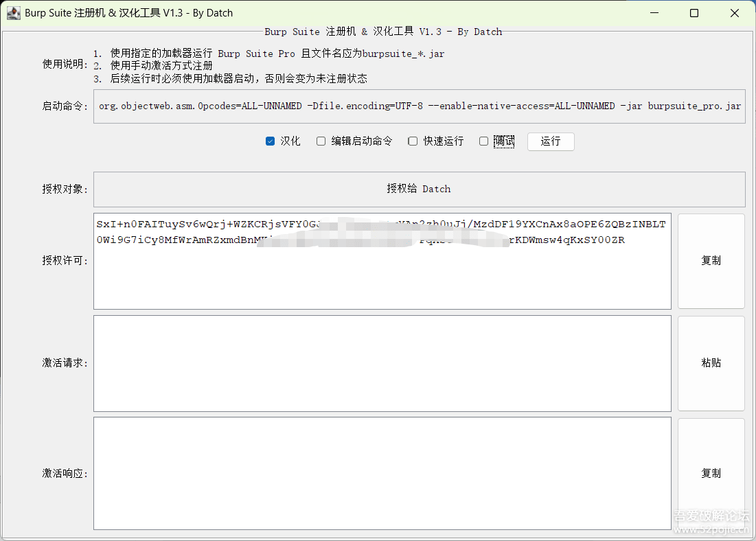Minimize the keygen window
The image size is (756, 541).
click(x=654, y=13)
